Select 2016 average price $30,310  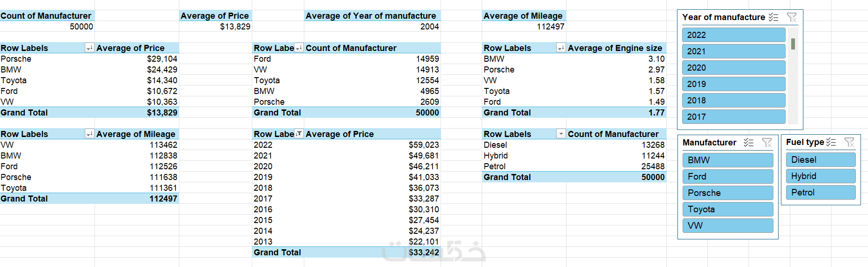[x=372, y=209]
